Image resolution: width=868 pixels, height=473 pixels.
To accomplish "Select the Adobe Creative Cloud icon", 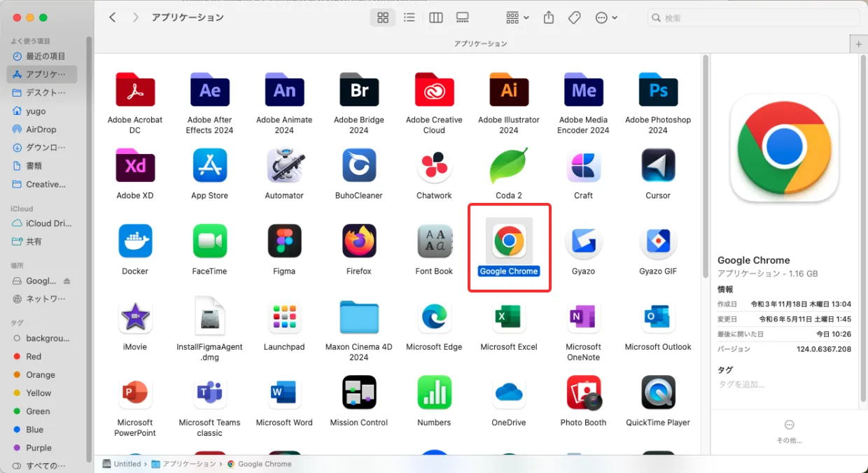I will [434, 90].
